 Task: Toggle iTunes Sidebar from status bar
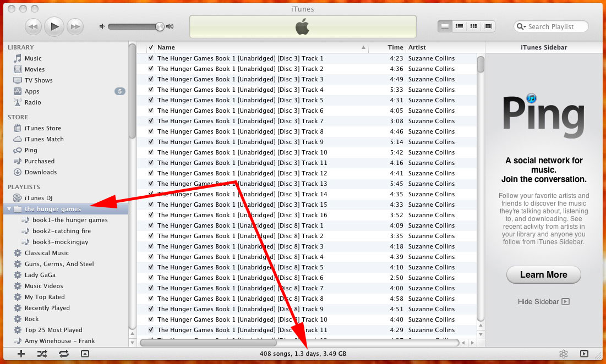(584, 354)
